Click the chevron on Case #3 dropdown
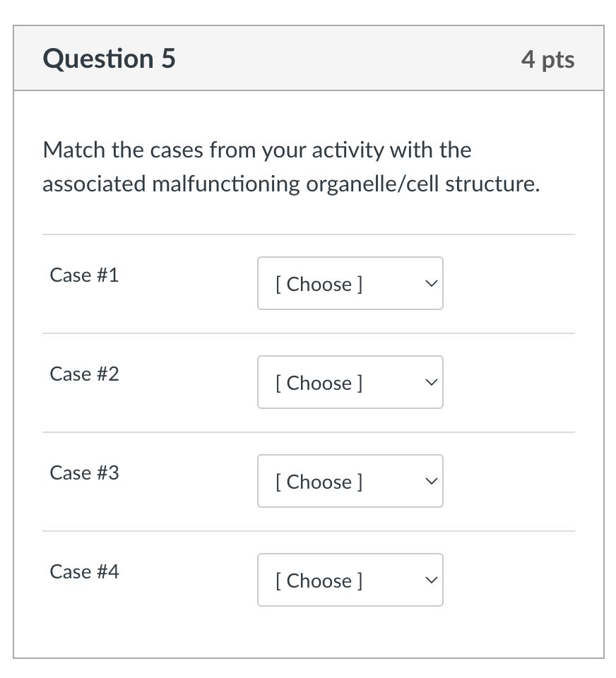Viewport: 616px width, 678px height. click(430, 481)
